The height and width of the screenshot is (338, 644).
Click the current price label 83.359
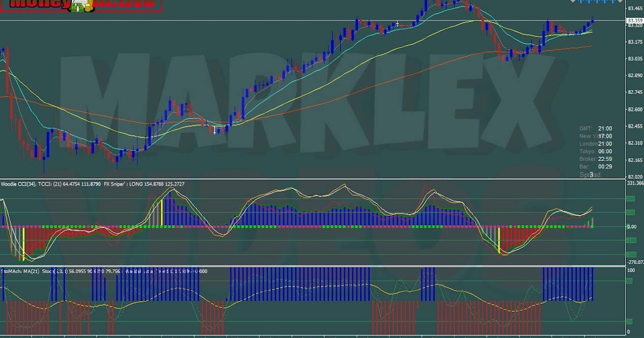pyautogui.click(x=635, y=20)
